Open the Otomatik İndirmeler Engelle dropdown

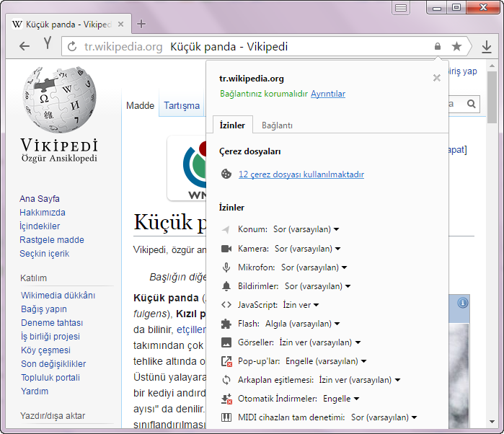click(341, 399)
